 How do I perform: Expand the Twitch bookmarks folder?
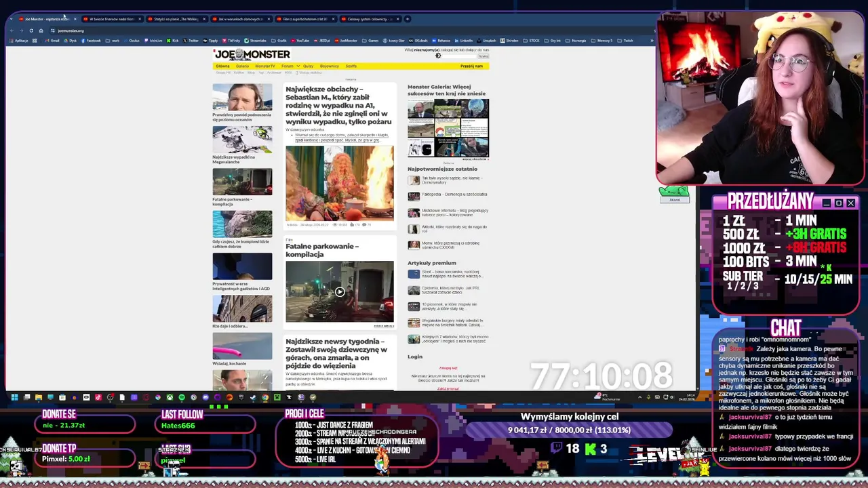point(625,41)
